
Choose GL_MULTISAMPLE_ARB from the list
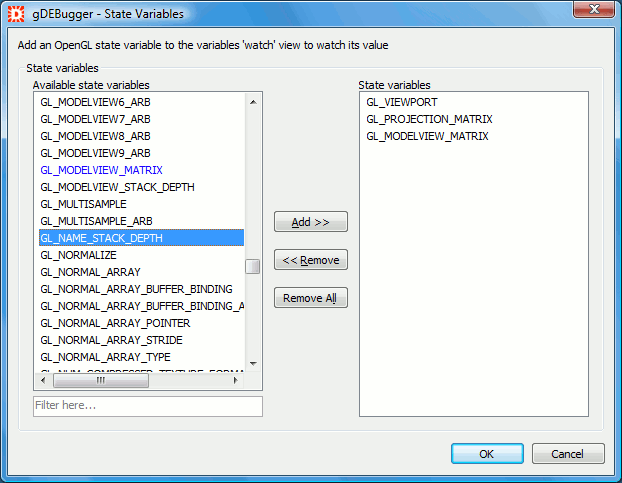[96, 221]
